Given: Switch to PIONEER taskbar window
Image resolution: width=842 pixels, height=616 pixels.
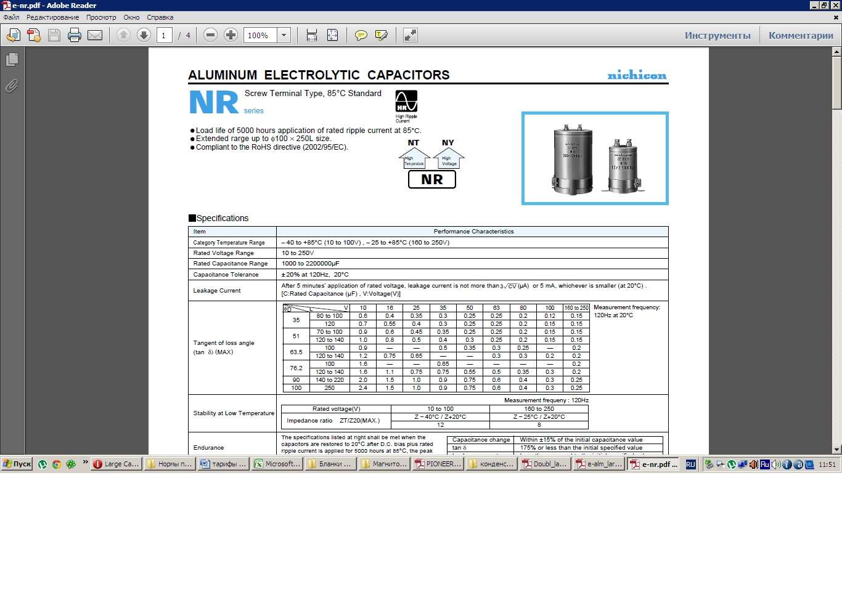Looking at the screenshot, I should coord(438,464).
